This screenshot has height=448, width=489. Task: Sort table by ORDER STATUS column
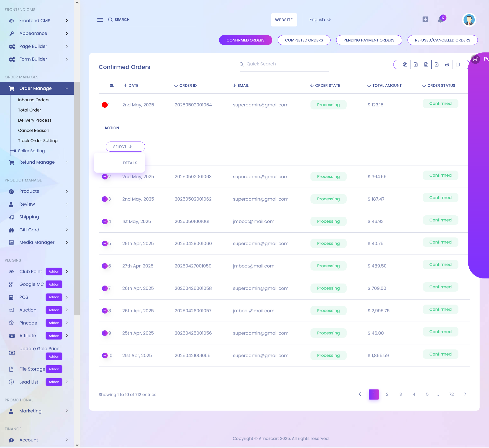[439, 86]
